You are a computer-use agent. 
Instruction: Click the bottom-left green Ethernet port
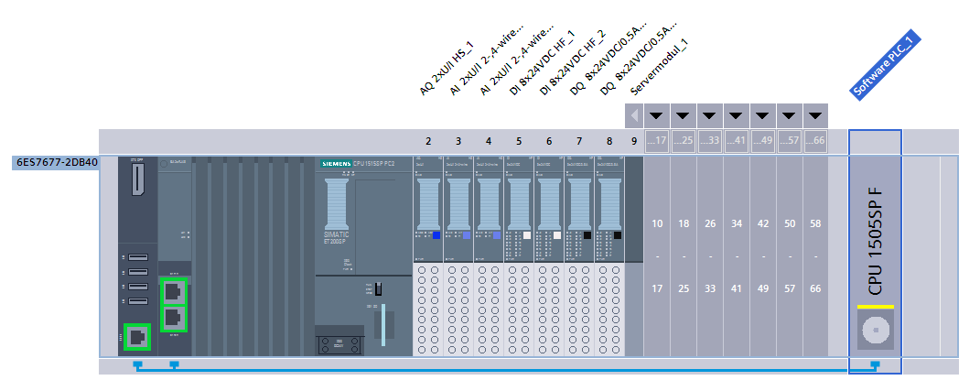(137, 337)
